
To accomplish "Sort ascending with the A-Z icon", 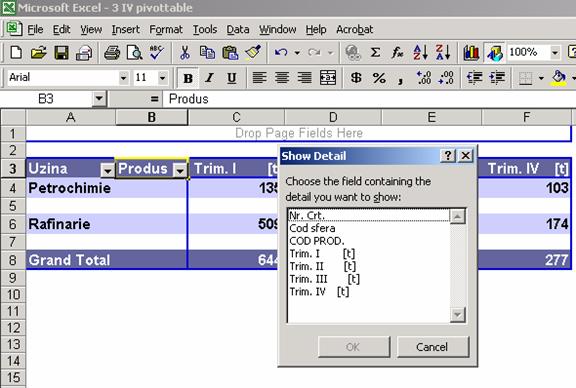I will tap(420, 53).
